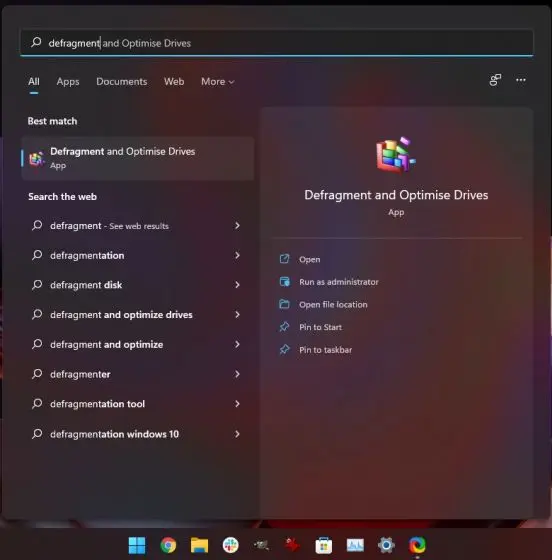Viewport: 552px width, 560px height.
Task: Expand arrow for 'defragment and optimize drives'
Action: pyautogui.click(x=237, y=314)
